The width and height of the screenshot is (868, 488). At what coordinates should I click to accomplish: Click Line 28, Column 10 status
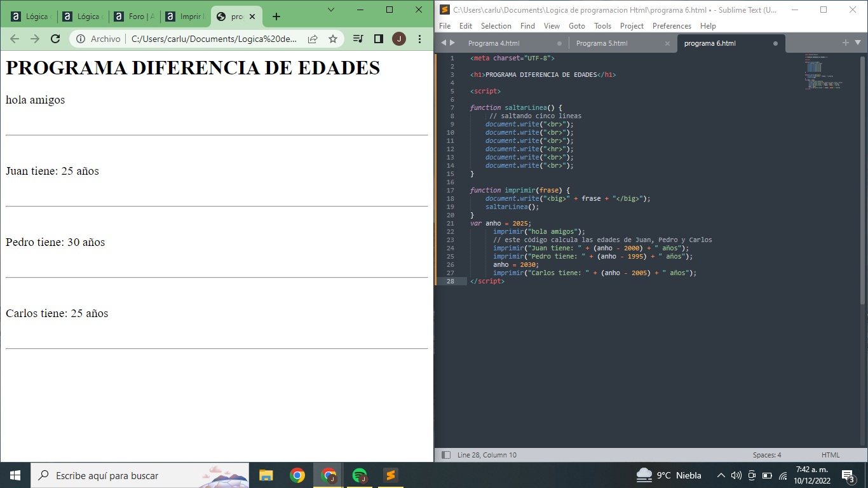pyautogui.click(x=487, y=455)
